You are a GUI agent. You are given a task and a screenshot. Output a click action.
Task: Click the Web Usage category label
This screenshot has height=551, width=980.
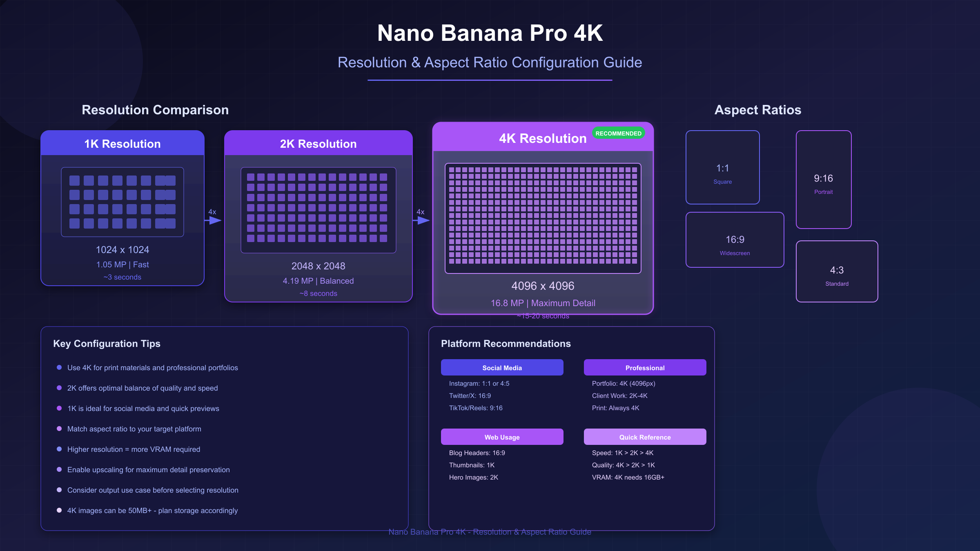click(502, 437)
